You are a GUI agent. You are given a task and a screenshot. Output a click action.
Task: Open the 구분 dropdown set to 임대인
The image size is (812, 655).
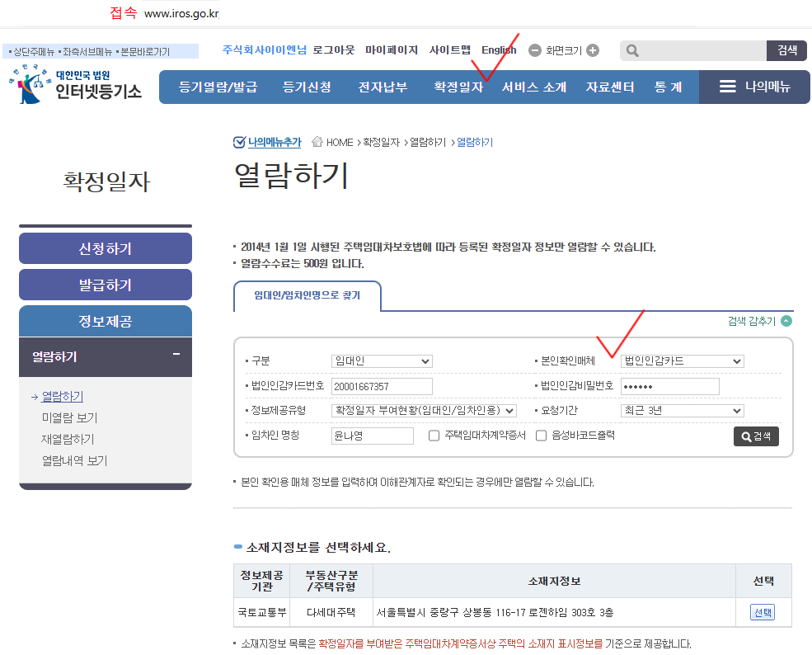382,361
